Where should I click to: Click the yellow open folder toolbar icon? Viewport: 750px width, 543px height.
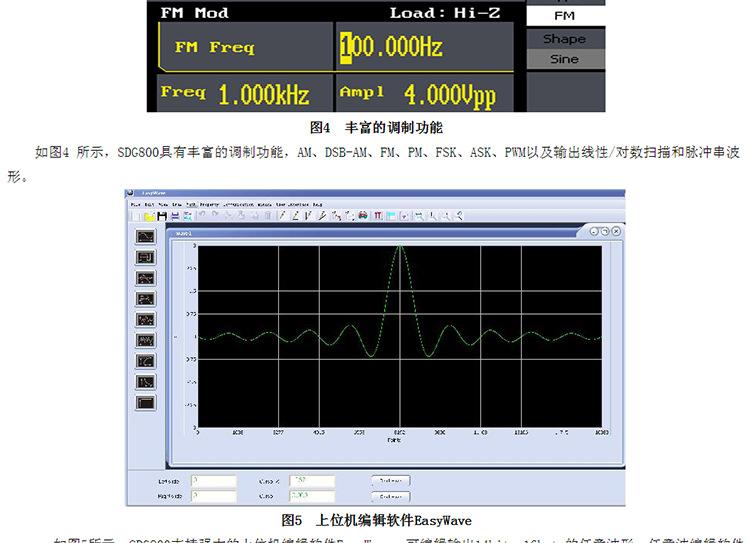coord(149,215)
